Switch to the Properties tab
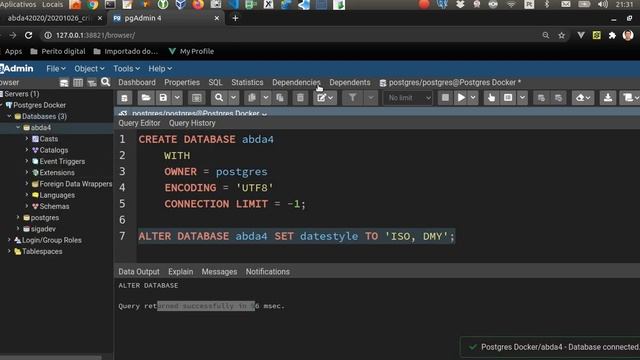 tap(182, 82)
